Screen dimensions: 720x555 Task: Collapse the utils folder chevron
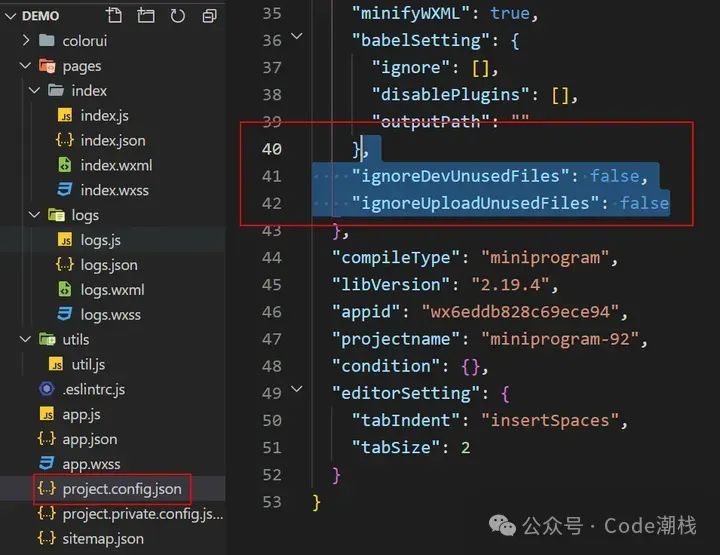pyautogui.click(x=26, y=339)
